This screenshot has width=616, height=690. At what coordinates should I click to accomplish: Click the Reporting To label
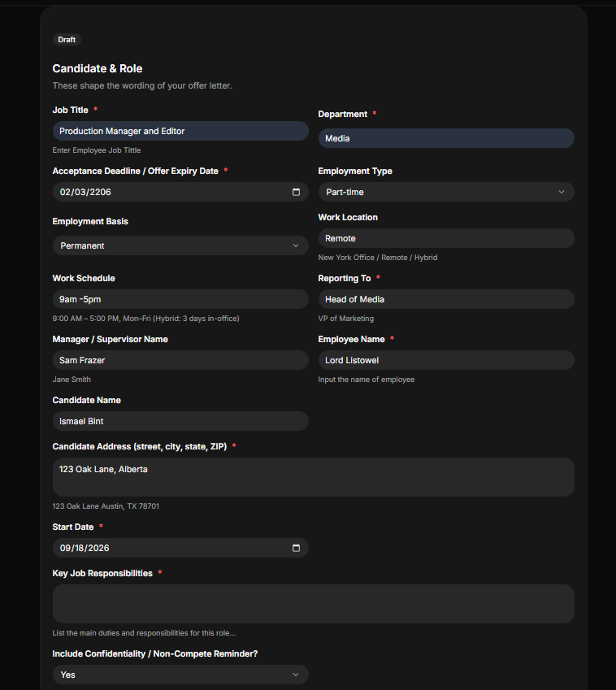345,279
